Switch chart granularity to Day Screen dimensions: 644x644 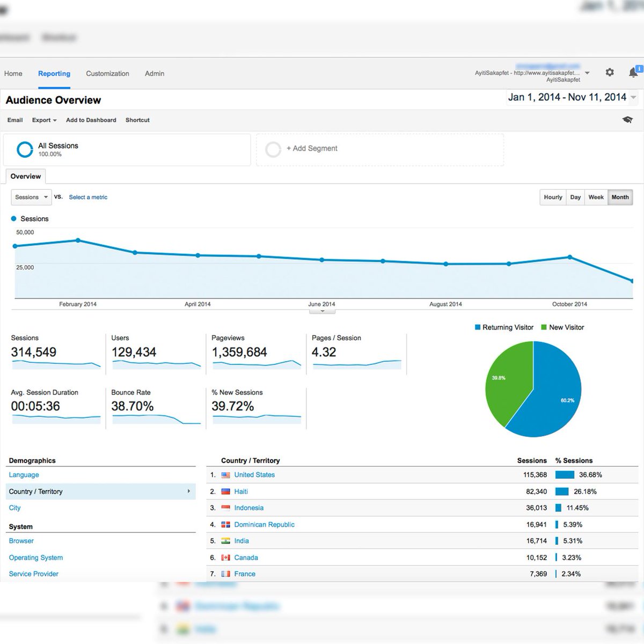coord(575,197)
